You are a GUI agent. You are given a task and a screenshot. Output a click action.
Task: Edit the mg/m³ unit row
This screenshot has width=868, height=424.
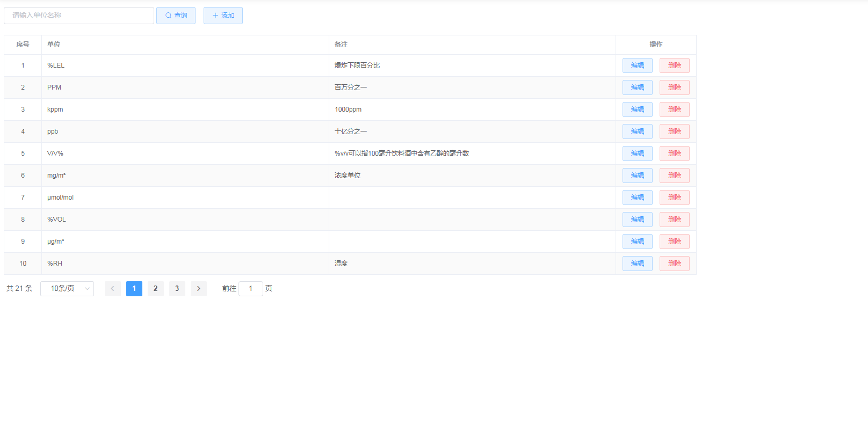(637, 176)
